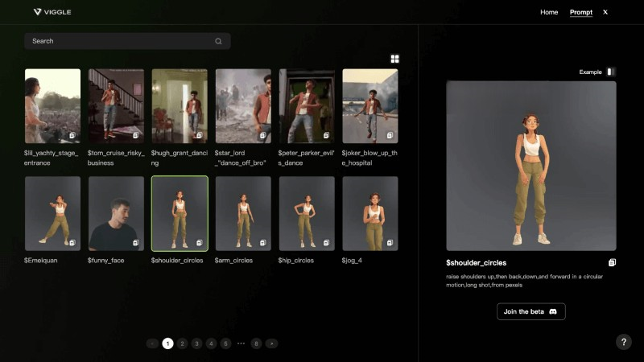Open the Home menu item
Image resolution: width=644 pixels, height=362 pixels.
coord(549,12)
